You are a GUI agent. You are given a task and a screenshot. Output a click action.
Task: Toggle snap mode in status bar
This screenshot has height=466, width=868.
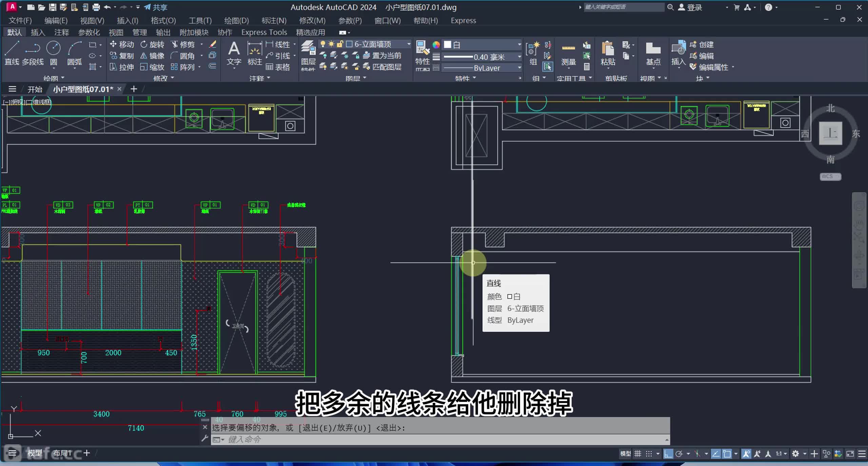649,453
